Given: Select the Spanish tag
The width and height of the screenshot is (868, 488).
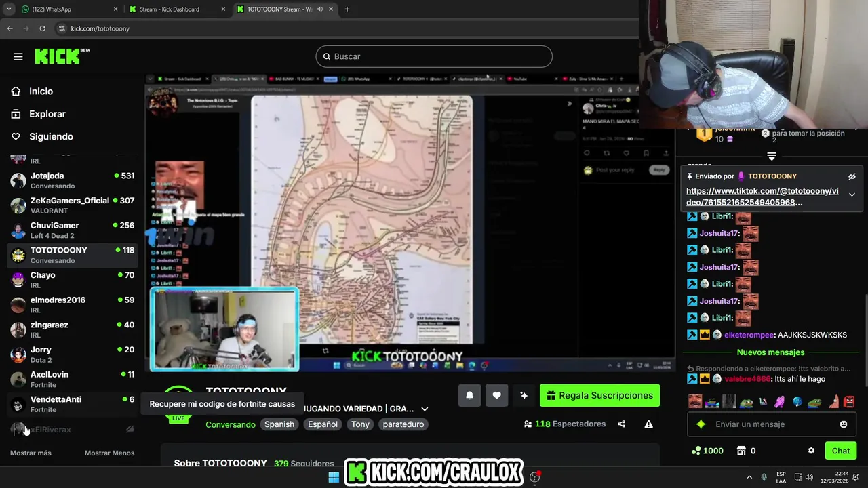Looking at the screenshot, I should [x=279, y=424].
